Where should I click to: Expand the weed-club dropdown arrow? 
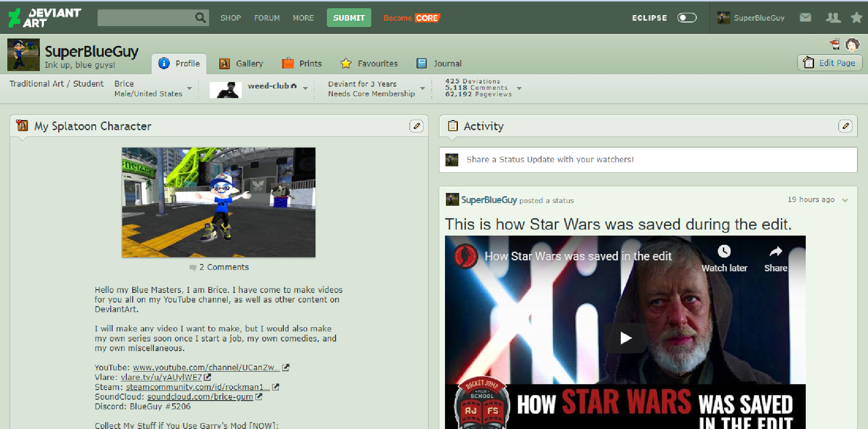pos(305,88)
